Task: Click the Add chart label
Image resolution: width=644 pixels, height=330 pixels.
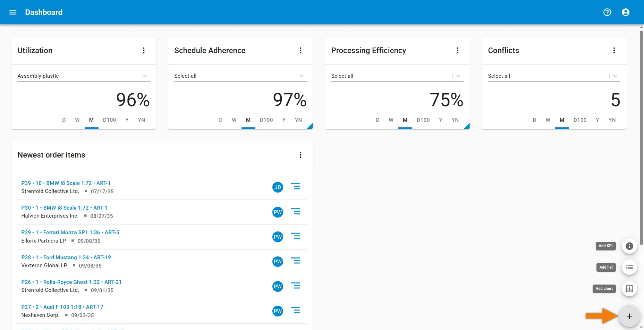Action: click(604, 288)
